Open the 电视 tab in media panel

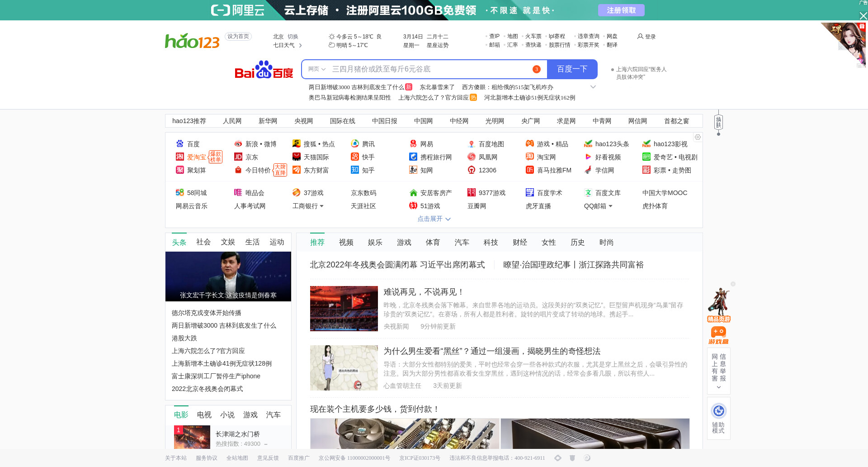tap(204, 415)
